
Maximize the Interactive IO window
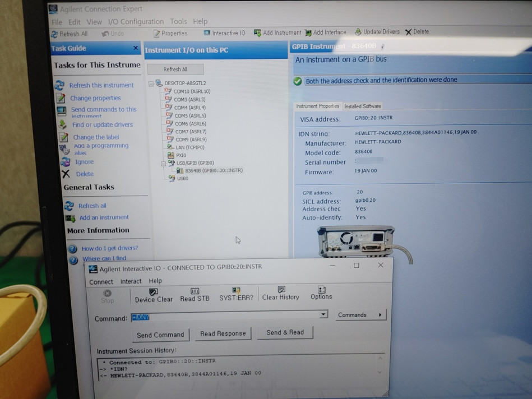pos(356,265)
